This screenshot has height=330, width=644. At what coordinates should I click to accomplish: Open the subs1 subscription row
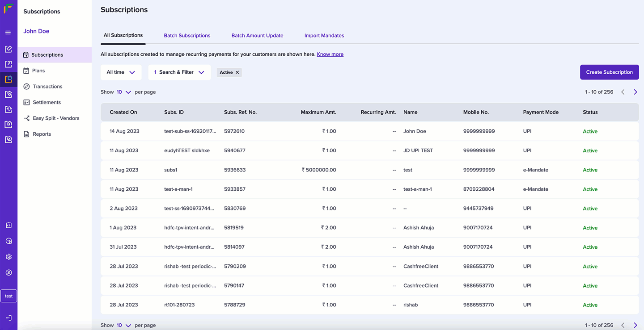[x=170, y=170]
